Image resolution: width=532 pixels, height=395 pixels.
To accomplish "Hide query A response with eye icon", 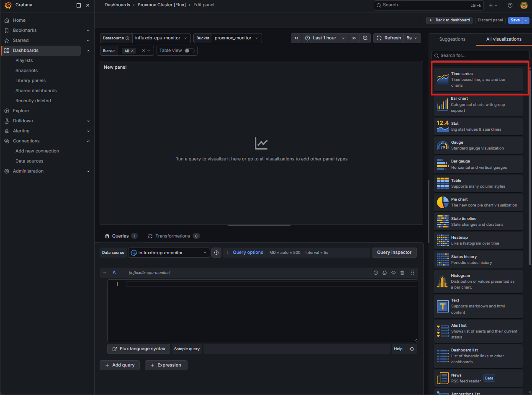I will click(393, 273).
